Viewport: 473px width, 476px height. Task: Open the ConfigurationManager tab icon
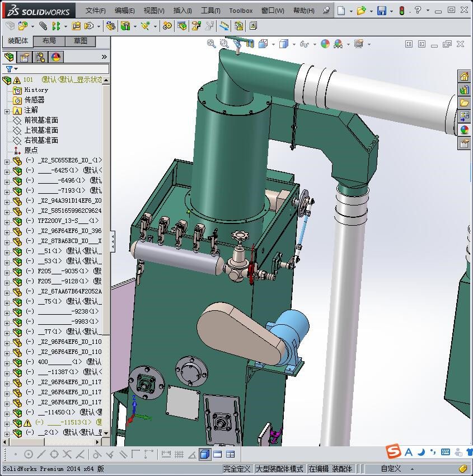coord(40,57)
